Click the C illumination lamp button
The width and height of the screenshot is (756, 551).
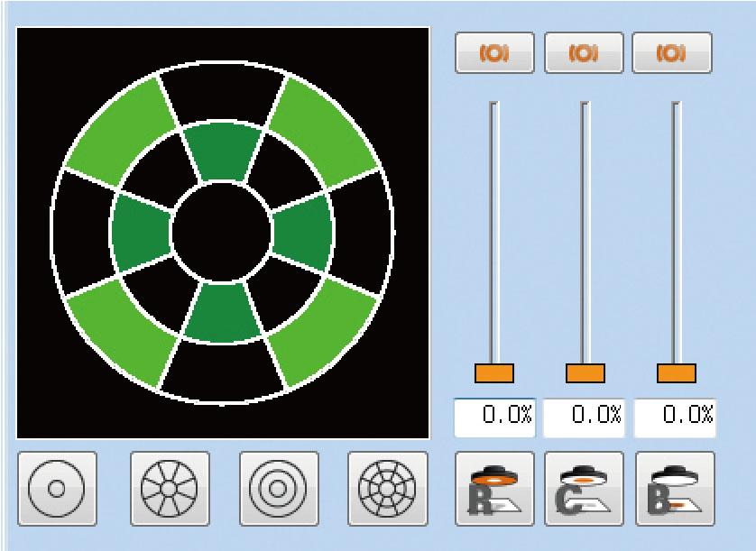(x=585, y=489)
